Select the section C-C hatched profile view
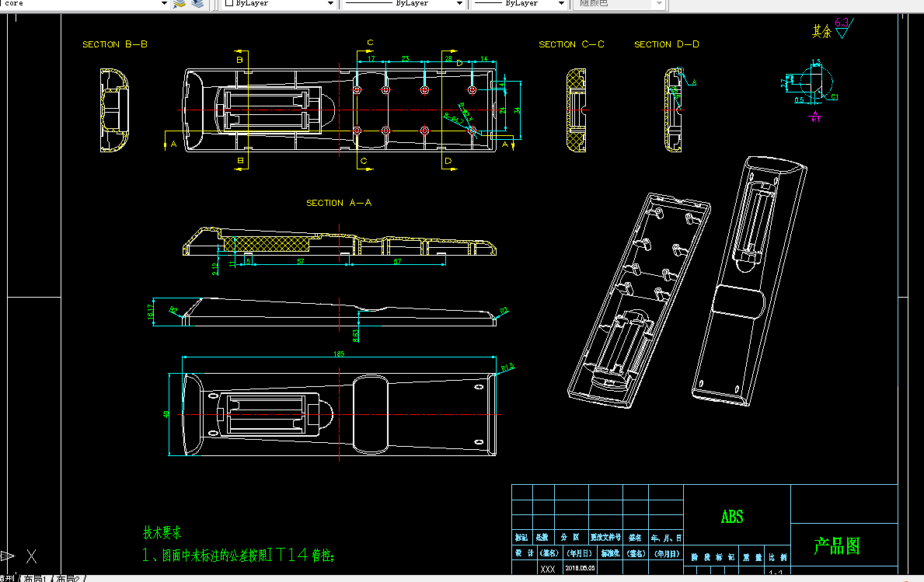924x582 pixels. [x=577, y=110]
